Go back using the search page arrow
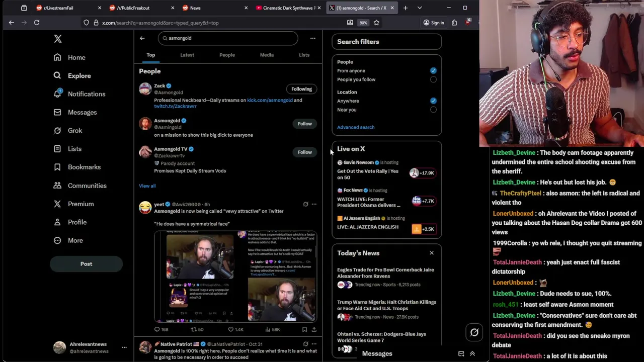The image size is (644, 362). coord(142,38)
